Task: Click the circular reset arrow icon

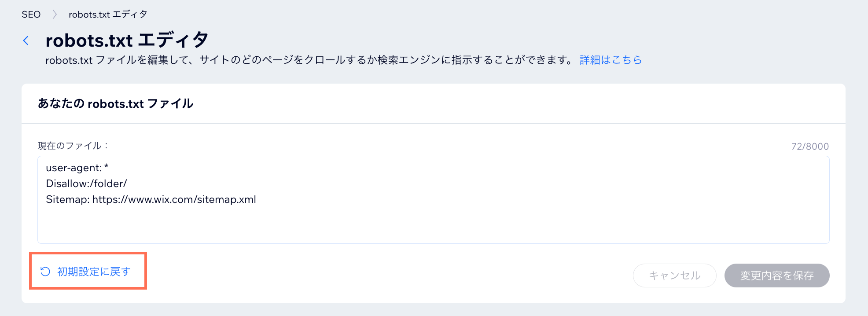Action: point(45,272)
